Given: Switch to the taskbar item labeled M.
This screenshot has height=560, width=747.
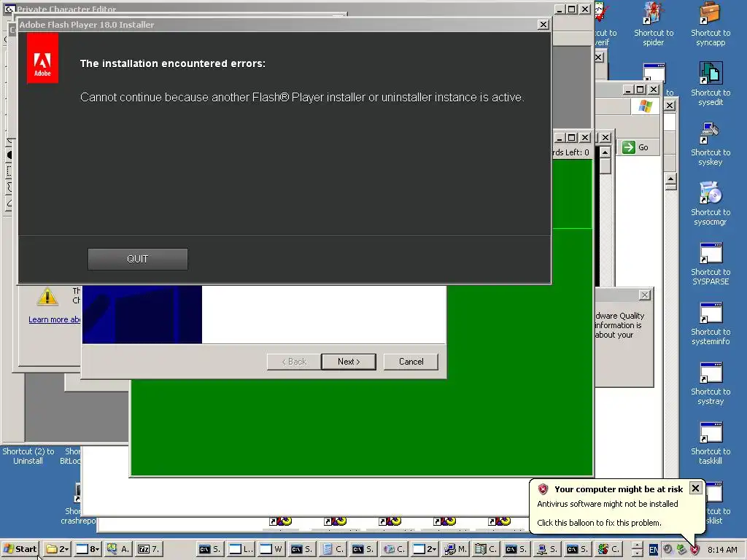Looking at the screenshot, I should coord(455,549).
